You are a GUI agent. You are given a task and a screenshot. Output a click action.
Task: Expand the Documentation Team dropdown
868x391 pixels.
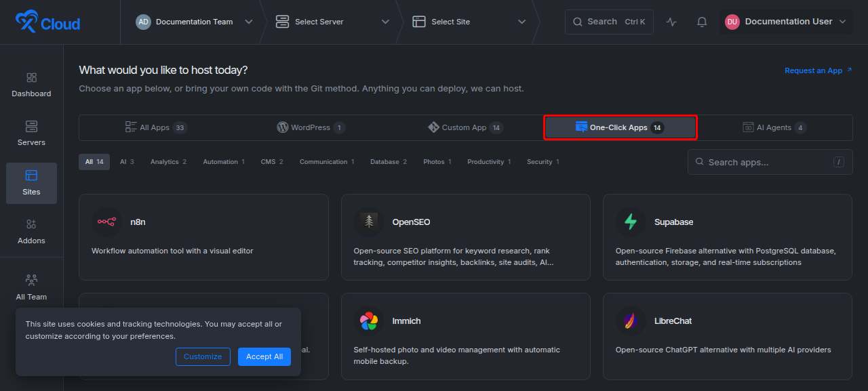[249, 22]
